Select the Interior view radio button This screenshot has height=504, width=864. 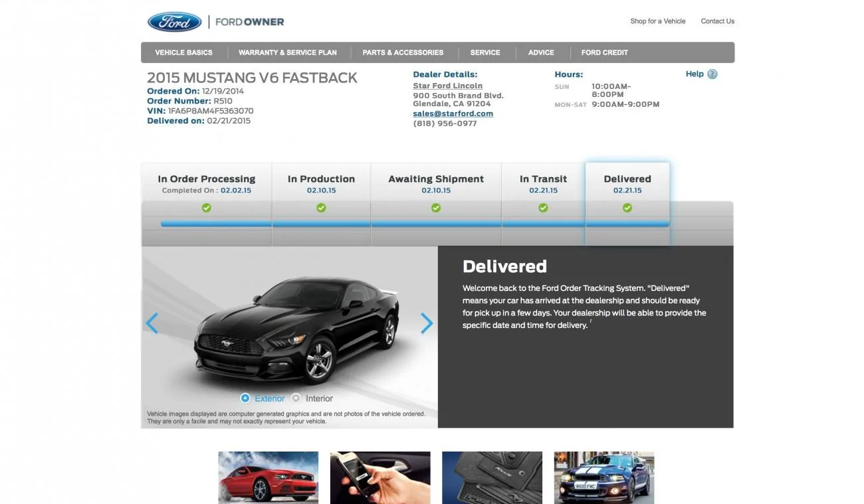[296, 398]
